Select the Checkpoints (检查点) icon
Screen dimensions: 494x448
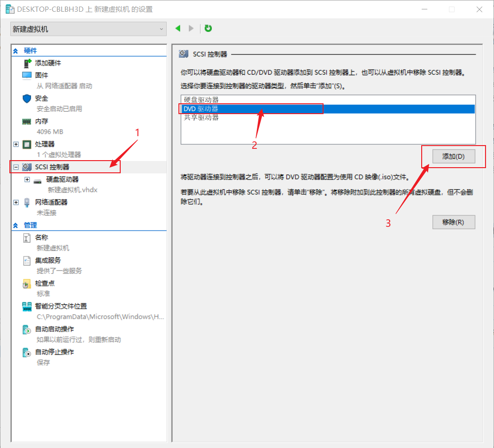coord(27,284)
